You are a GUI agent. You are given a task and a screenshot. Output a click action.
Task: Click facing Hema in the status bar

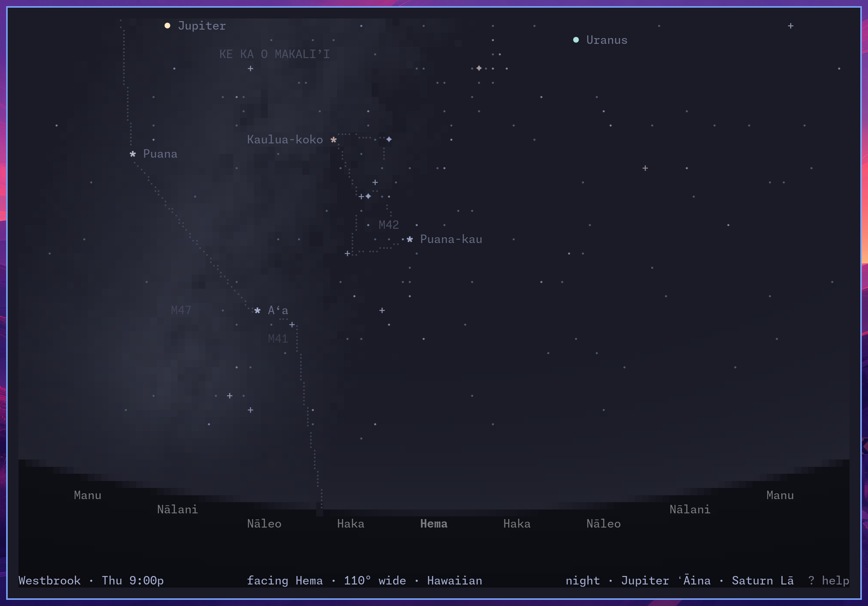(x=285, y=581)
